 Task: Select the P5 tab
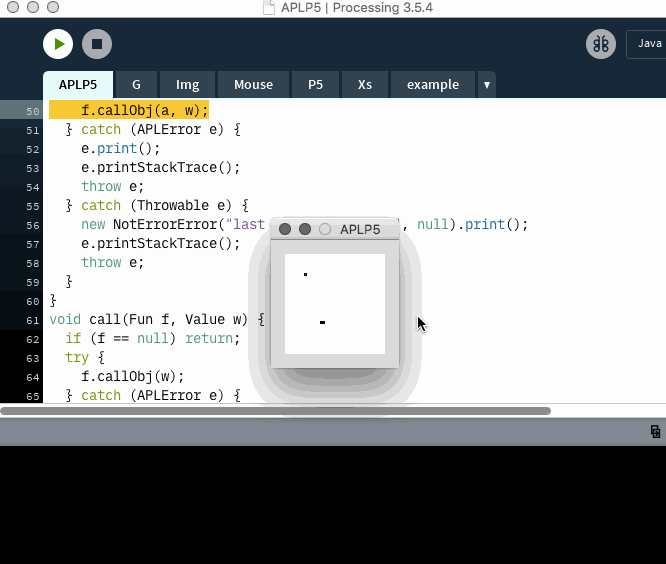click(x=315, y=85)
